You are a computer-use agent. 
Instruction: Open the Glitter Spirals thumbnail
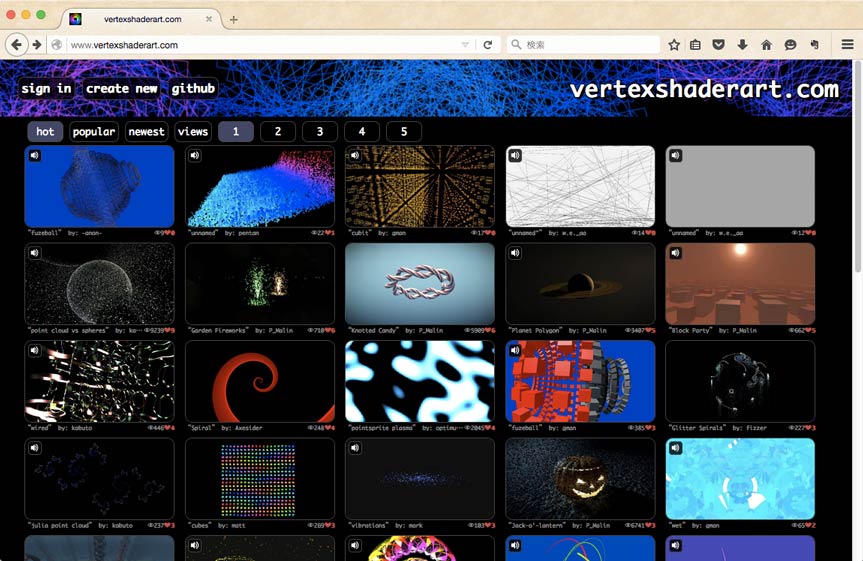click(740, 382)
